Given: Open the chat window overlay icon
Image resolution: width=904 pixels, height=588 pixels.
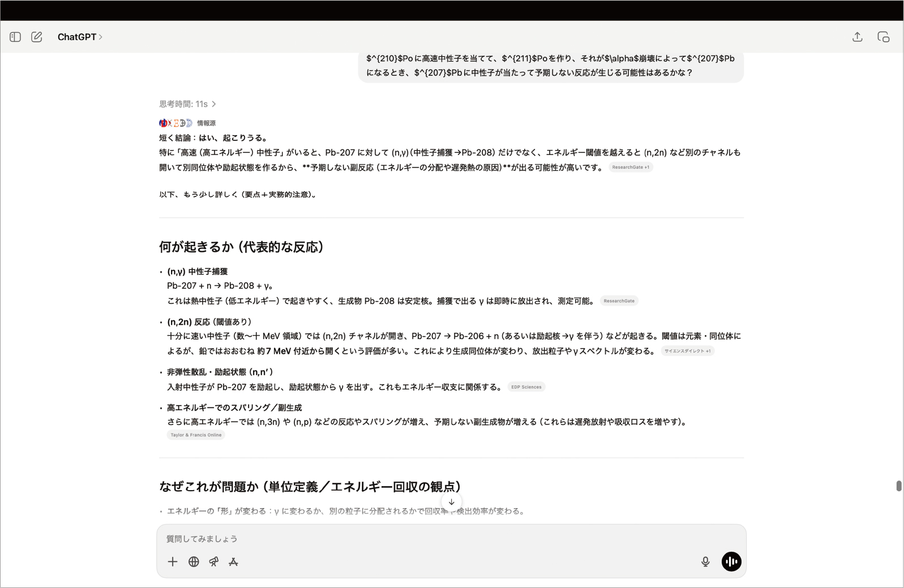Looking at the screenshot, I should coord(884,37).
